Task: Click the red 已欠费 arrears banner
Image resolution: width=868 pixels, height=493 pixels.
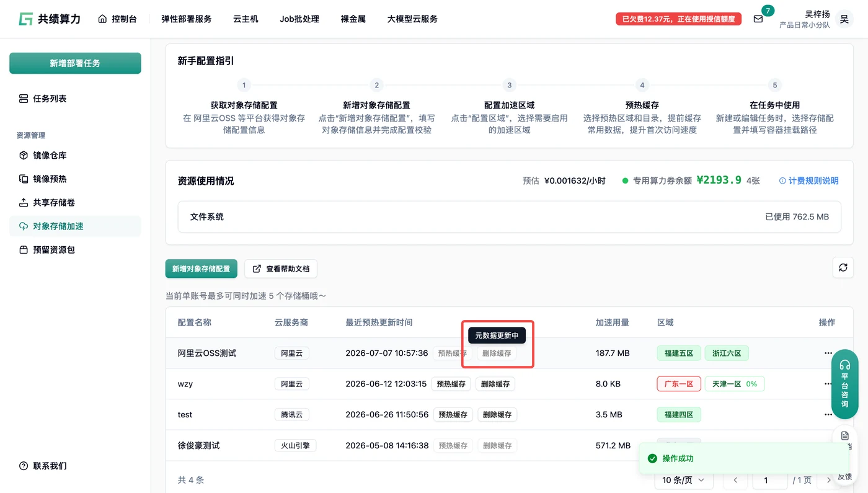Action: [x=679, y=19]
